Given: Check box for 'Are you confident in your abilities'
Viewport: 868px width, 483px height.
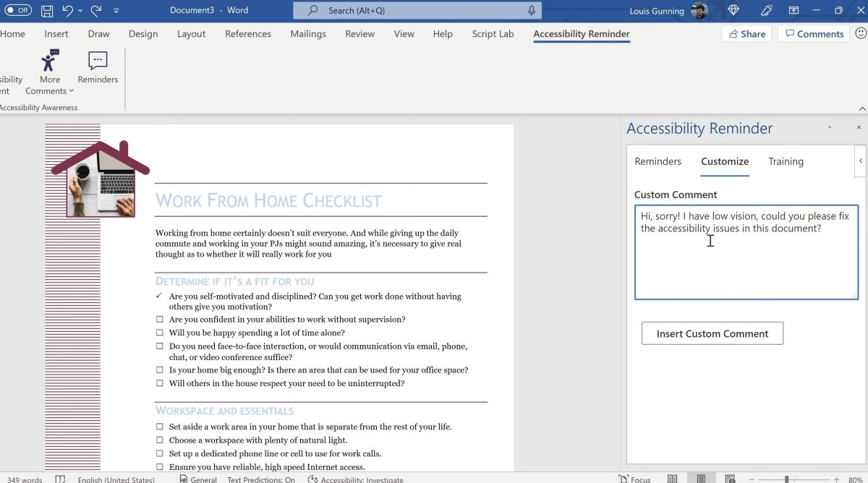Looking at the screenshot, I should (160, 320).
